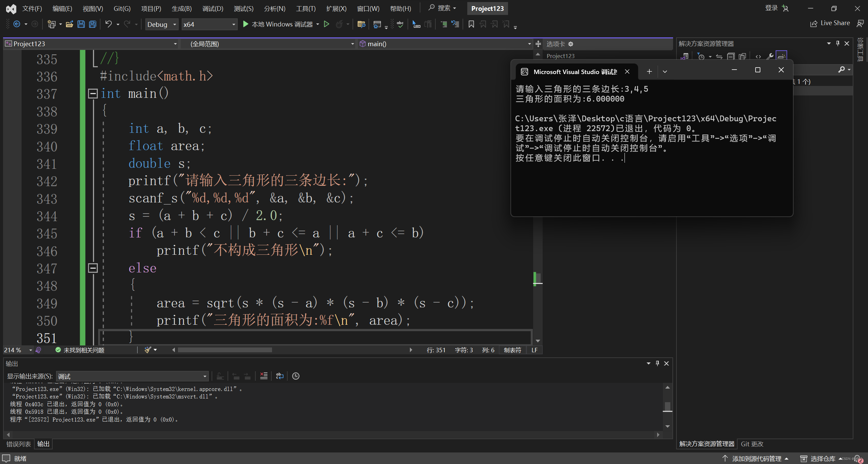The width and height of the screenshot is (868, 464).
Task: Click Start Without Debugging outline play icon
Action: (x=326, y=24)
